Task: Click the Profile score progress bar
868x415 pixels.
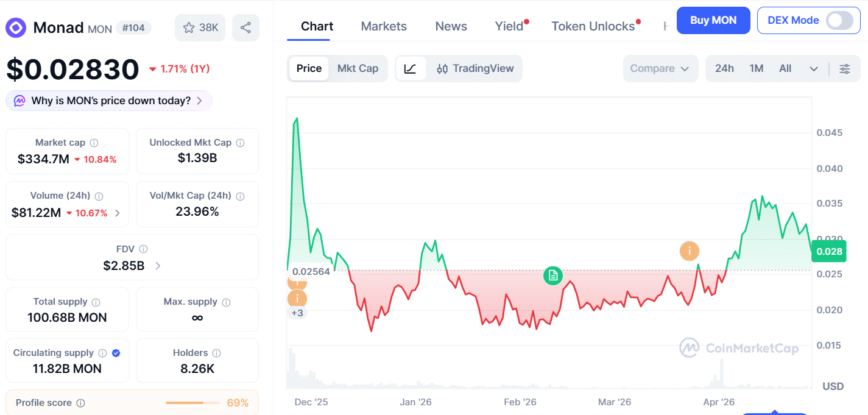Action: 192,403
